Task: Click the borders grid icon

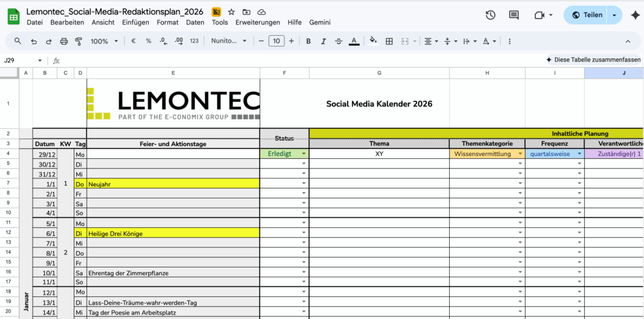Action: pyautogui.click(x=389, y=41)
